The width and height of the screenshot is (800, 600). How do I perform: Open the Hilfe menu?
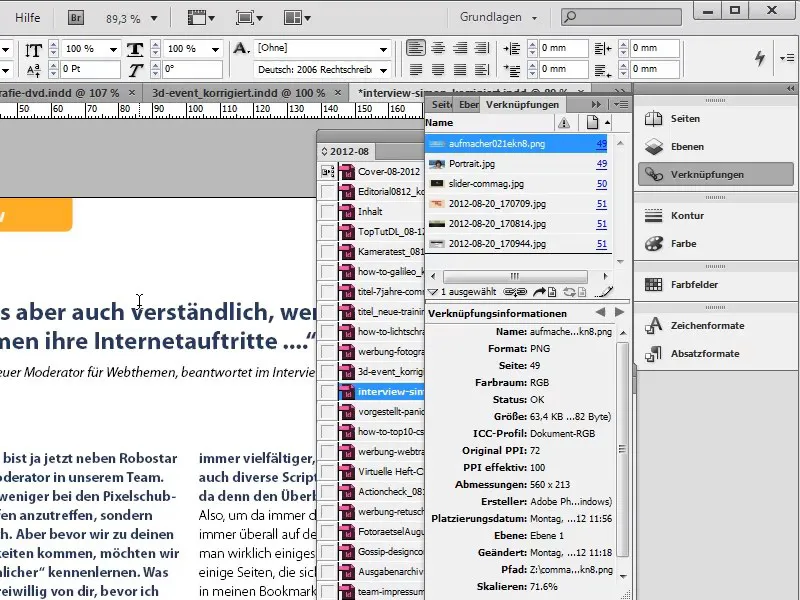tap(28, 18)
